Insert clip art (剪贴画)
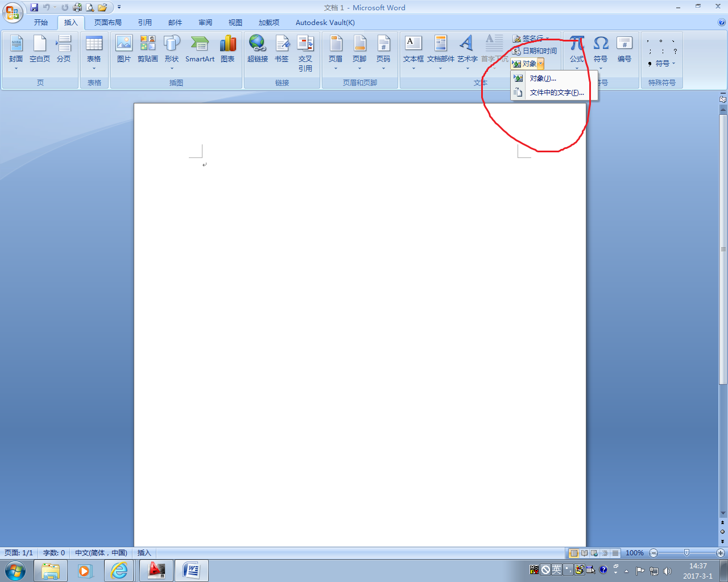The image size is (728, 582). [x=148, y=49]
